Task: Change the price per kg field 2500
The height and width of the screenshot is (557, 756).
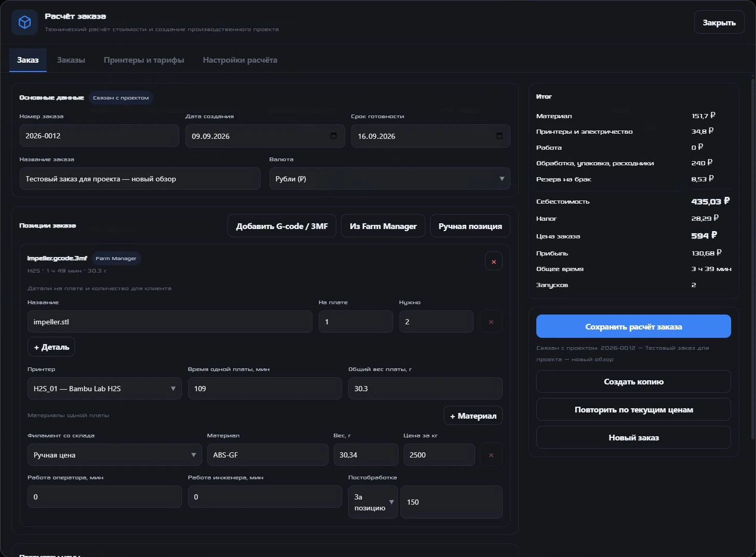Action: [x=439, y=455]
